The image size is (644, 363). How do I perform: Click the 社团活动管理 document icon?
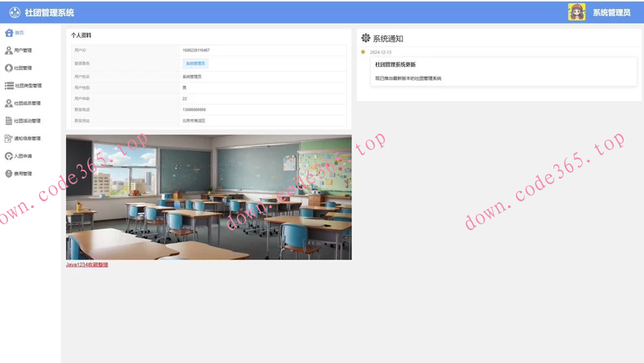coord(9,121)
